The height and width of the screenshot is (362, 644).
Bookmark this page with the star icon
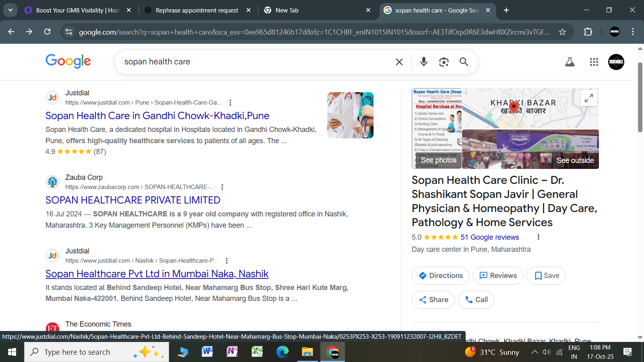pyautogui.click(x=562, y=32)
